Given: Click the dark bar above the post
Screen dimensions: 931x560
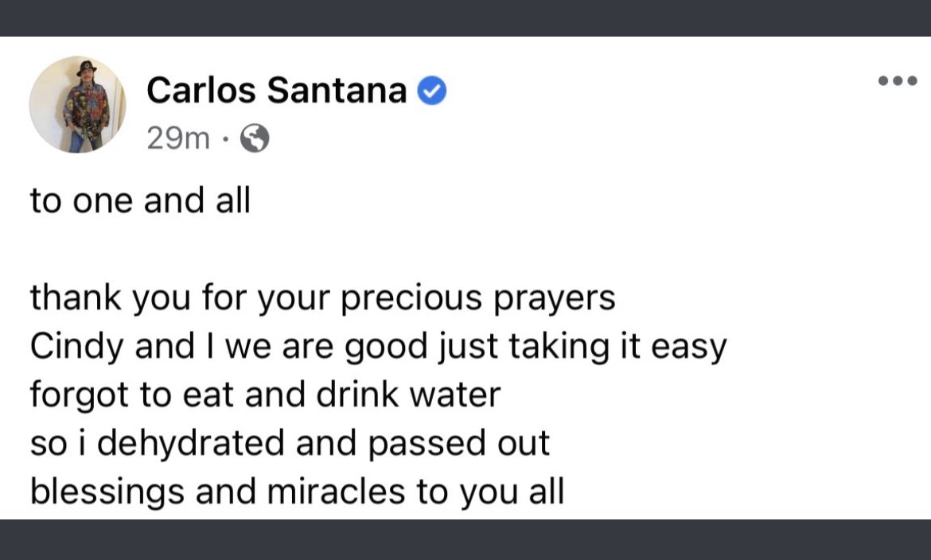Looking at the screenshot, I should click(x=465, y=17).
